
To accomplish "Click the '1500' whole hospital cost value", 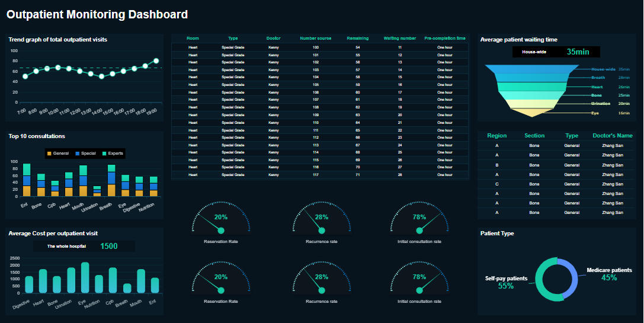I will coord(109,246).
